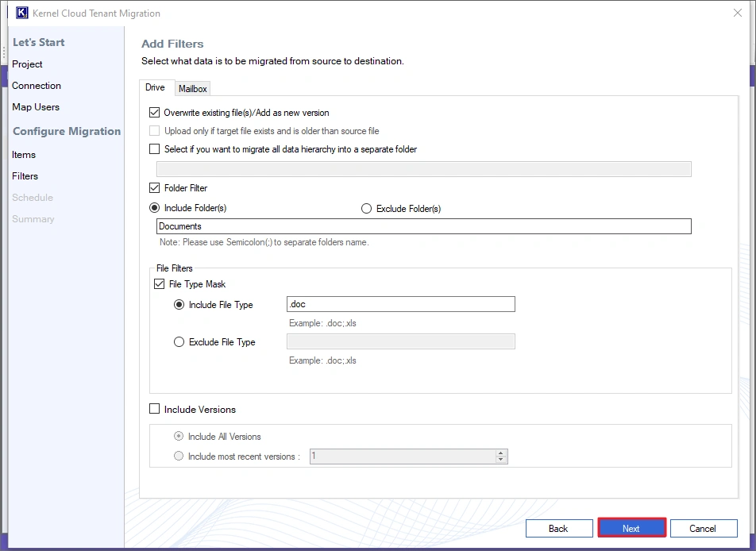This screenshot has width=756, height=551.
Task: Cancel the migration wizard
Action: [x=704, y=528]
